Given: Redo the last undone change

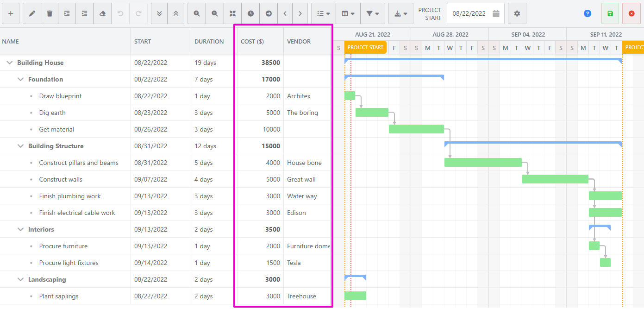Looking at the screenshot, I should [x=138, y=13].
